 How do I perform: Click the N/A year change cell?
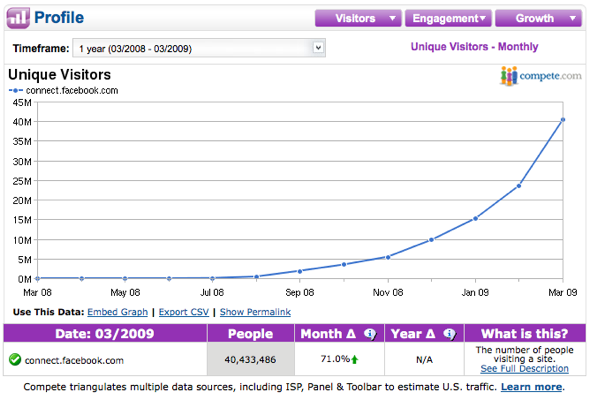[x=424, y=360]
